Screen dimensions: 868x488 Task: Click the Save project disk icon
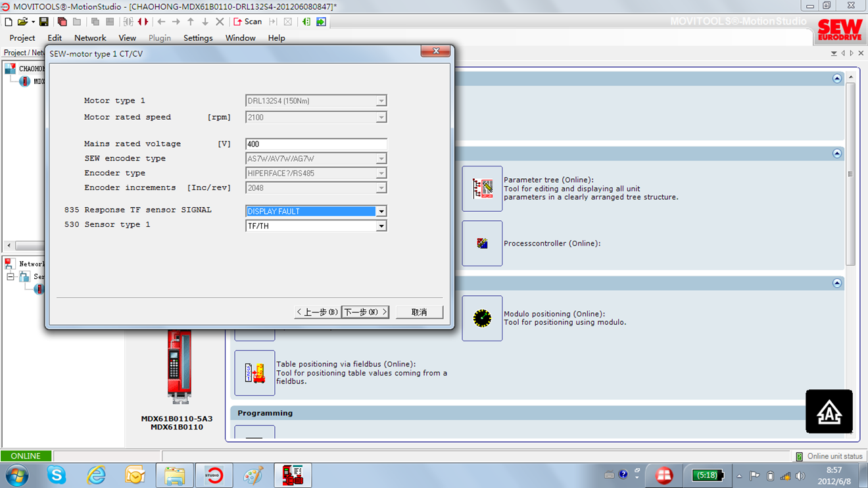coord(44,22)
